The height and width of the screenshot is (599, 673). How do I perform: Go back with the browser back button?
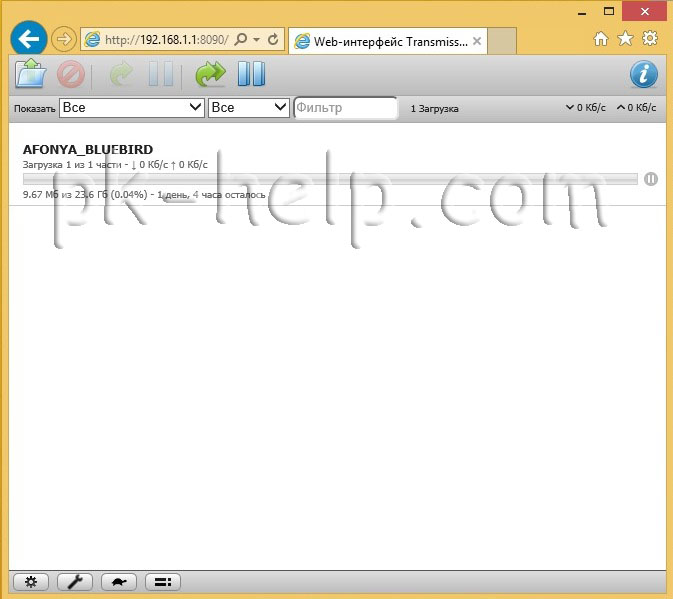click(29, 39)
